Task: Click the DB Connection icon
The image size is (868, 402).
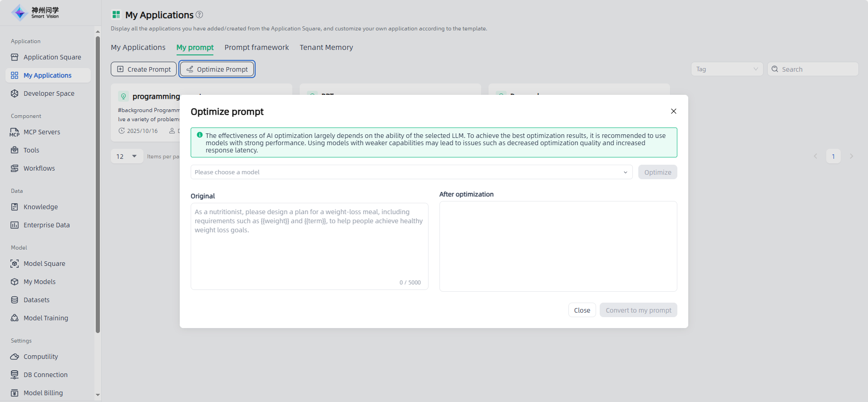Action: tap(15, 375)
